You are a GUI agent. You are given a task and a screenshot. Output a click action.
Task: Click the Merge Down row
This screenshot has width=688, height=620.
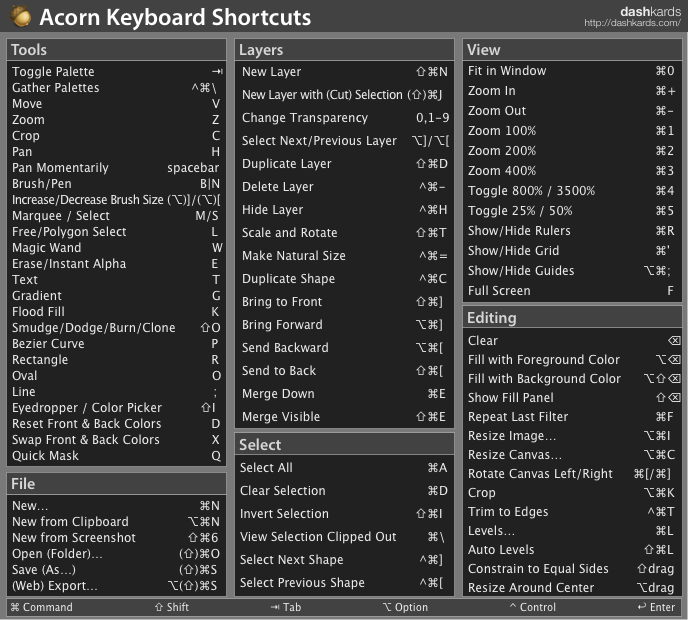(x=344, y=394)
